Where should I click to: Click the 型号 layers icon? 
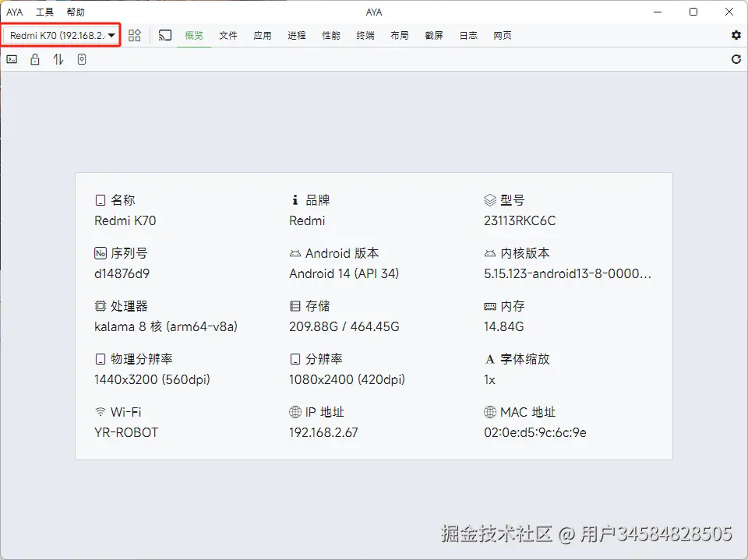(490, 200)
